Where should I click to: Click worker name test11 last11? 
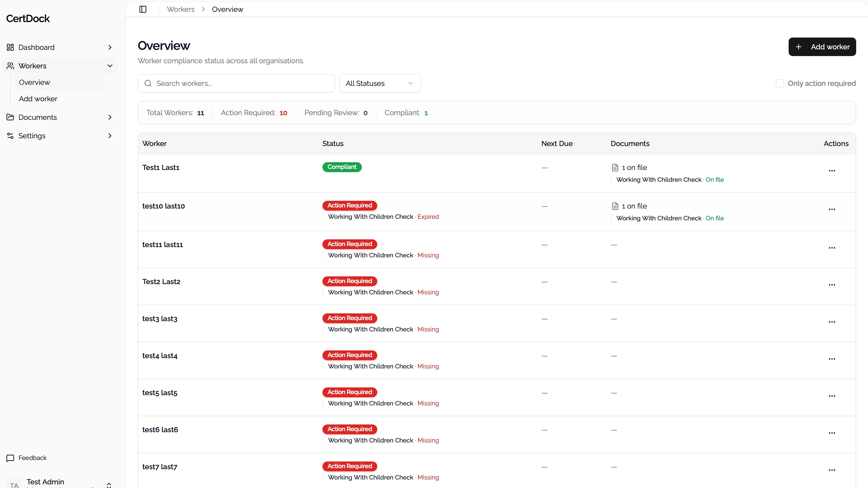click(x=162, y=245)
